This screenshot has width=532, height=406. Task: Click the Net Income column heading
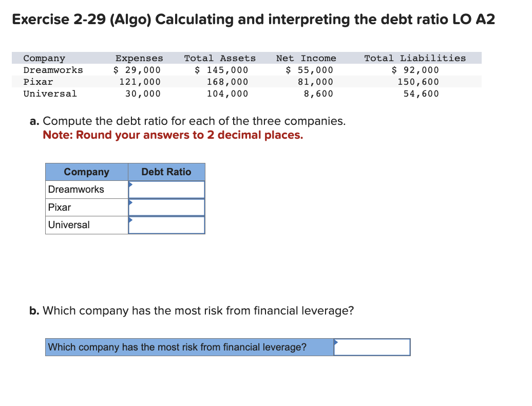click(306, 58)
